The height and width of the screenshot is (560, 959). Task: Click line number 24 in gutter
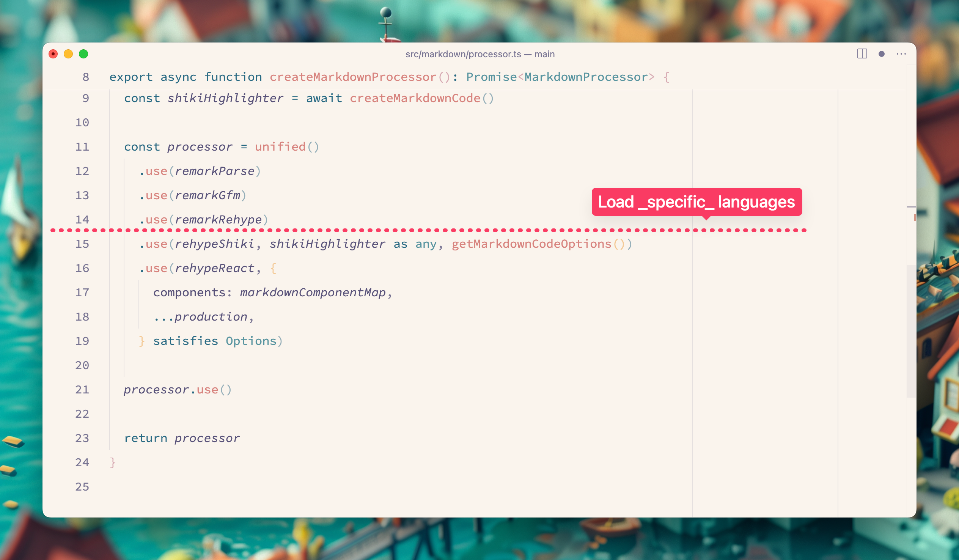(x=82, y=462)
